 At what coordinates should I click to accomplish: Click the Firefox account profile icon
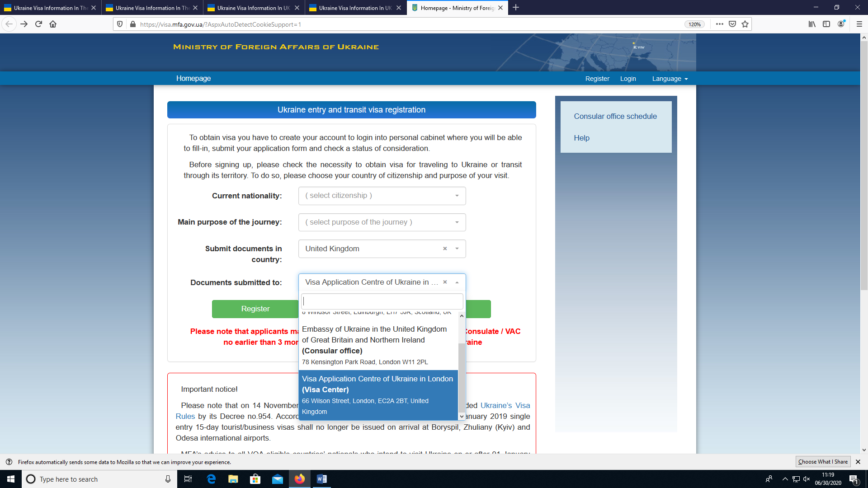click(842, 24)
